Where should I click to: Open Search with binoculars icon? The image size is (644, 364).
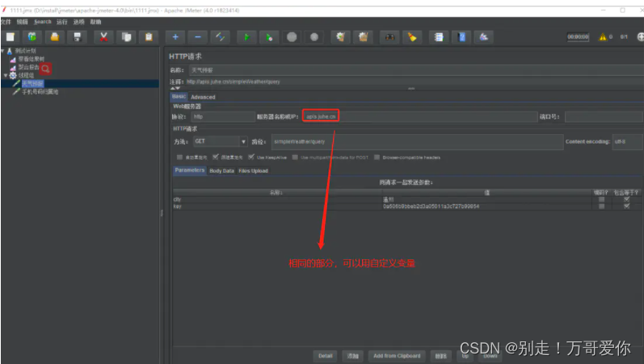[389, 37]
